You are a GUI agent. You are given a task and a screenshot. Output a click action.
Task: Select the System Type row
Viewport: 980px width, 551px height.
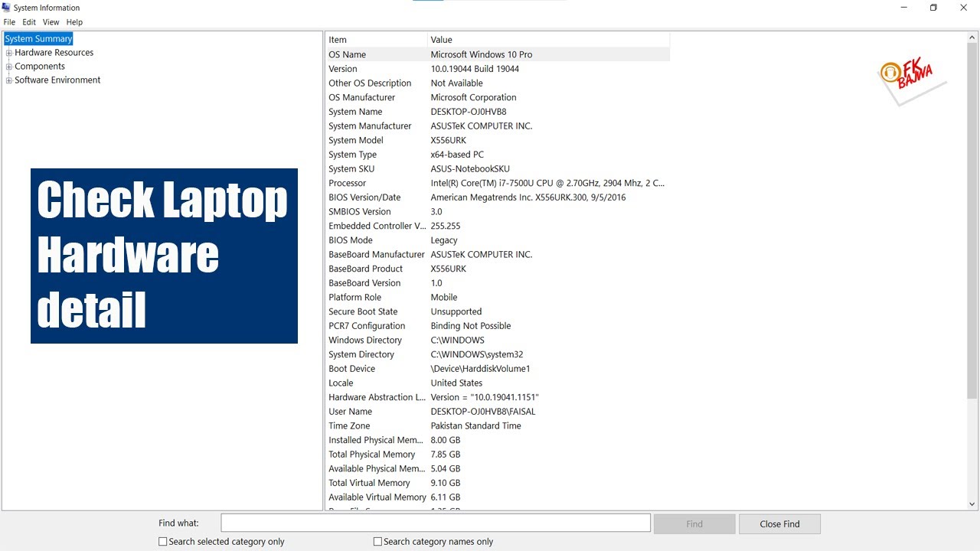(x=498, y=155)
